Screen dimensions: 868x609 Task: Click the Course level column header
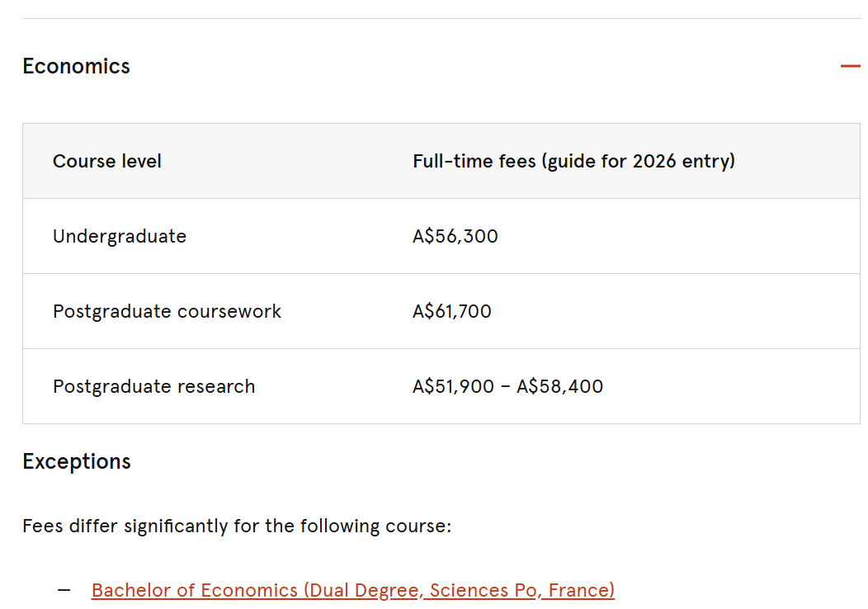pos(107,161)
